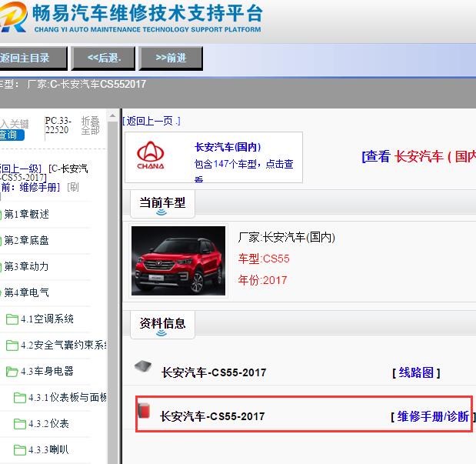Open folder icon for 4.1空调系统
Viewport: 476px width, 464px height.
[12, 319]
